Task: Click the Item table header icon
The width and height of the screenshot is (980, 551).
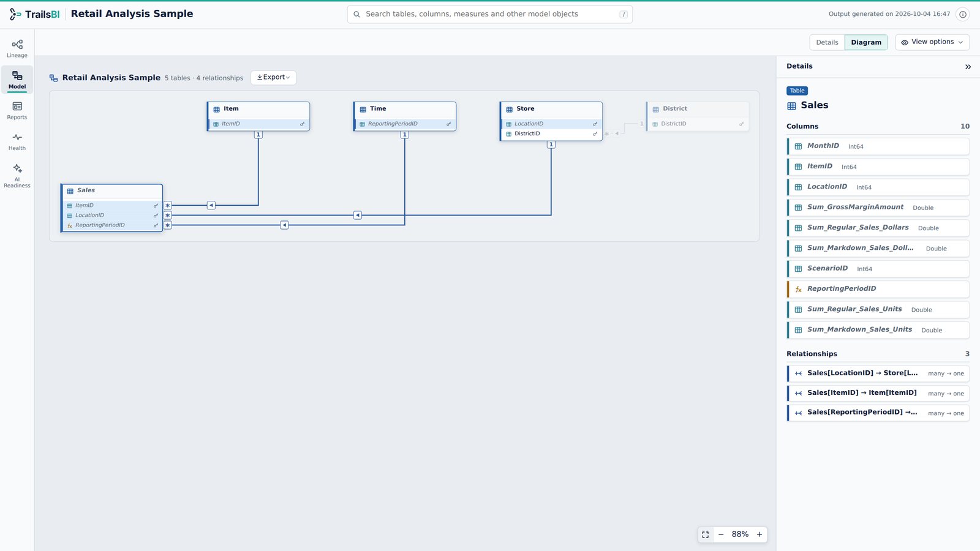Action: [x=216, y=109]
